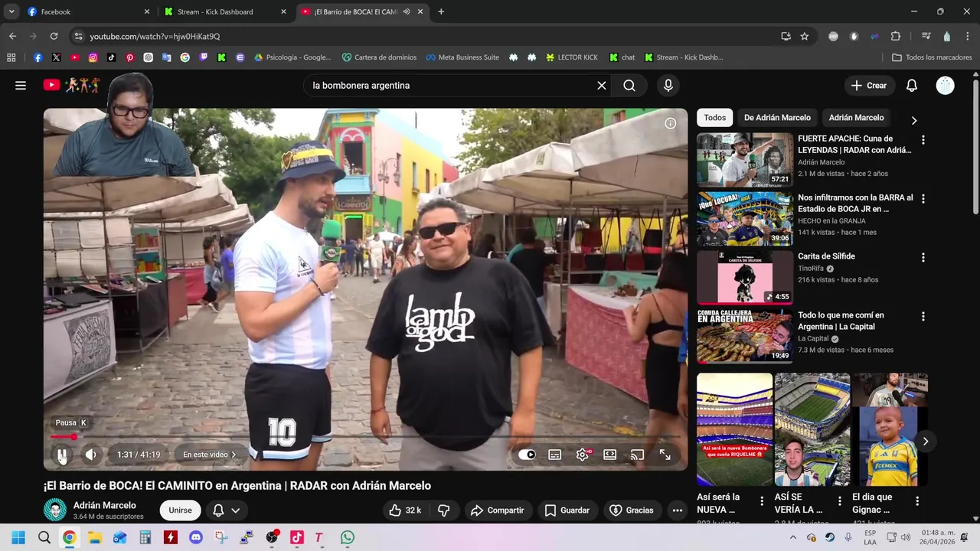980x551 pixels.
Task: Switch to theater mode view
Action: pyautogui.click(x=610, y=455)
